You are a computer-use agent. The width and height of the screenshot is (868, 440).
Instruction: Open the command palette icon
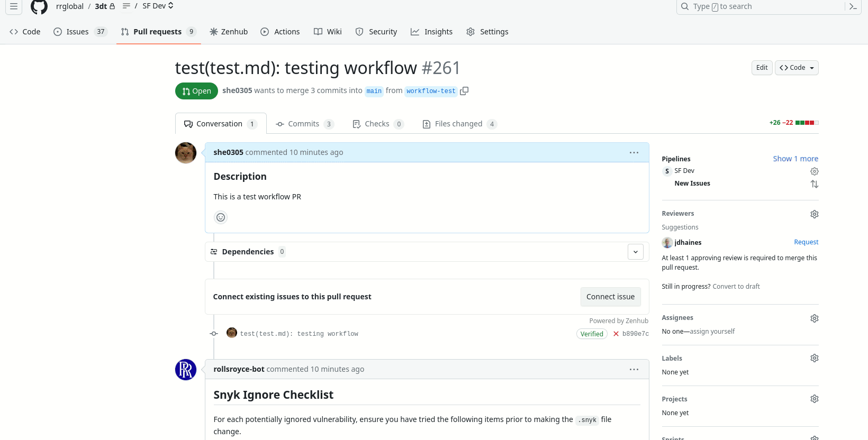853,6
